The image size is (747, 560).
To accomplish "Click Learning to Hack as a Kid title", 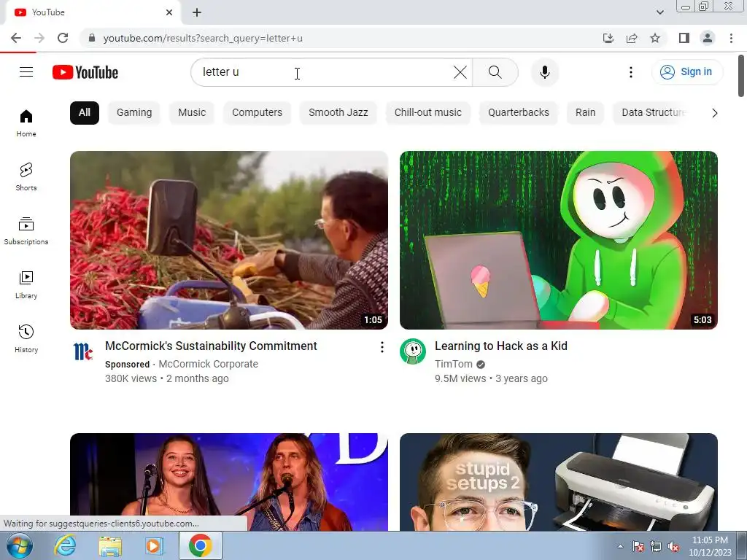I will (500, 346).
